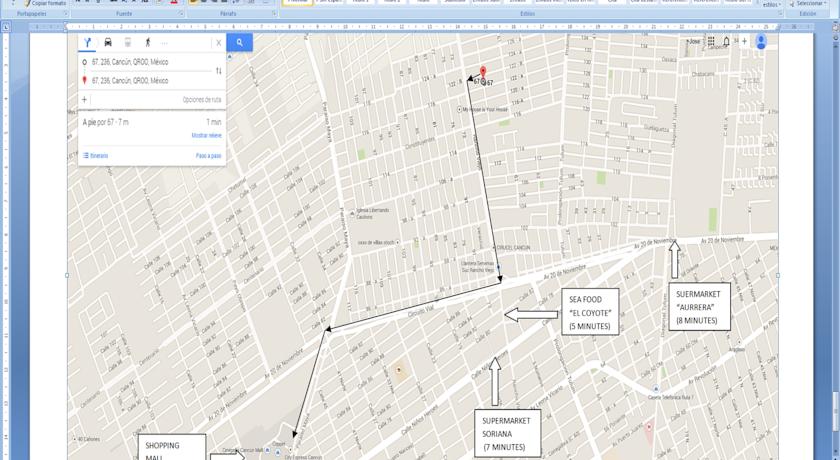Click the horizontal ruler of the document

pyautogui.click(x=421, y=27)
